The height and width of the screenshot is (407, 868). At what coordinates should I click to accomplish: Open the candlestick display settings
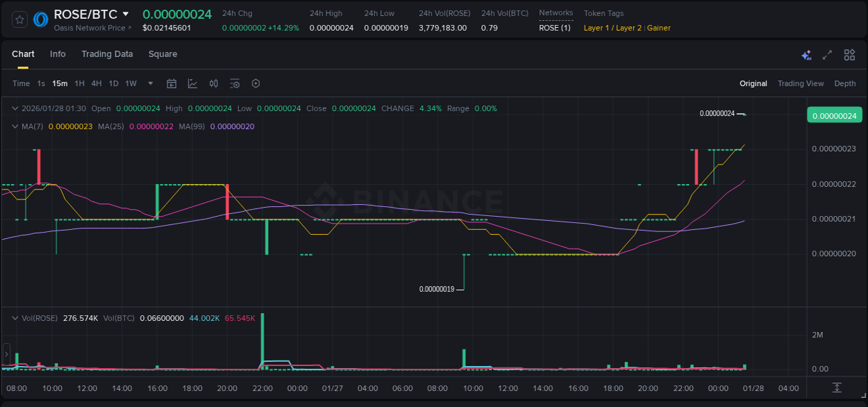[x=213, y=83]
